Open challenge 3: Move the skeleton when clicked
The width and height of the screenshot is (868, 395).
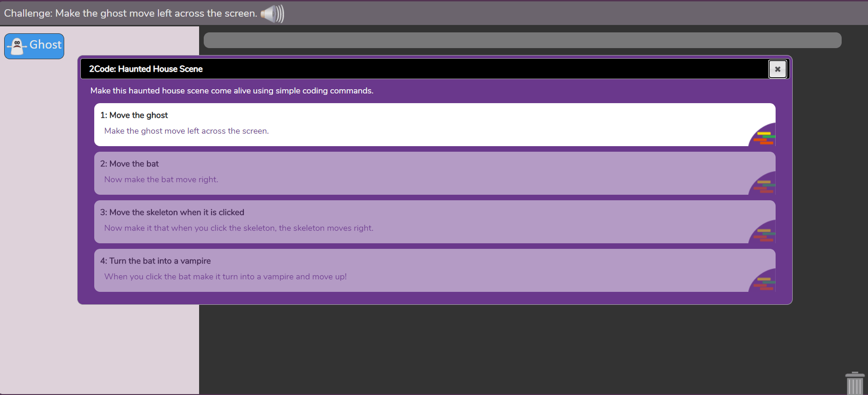(435, 222)
